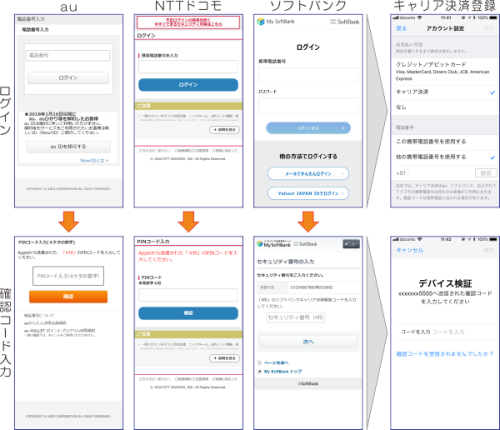Choose Yahoo! JAPAN IDでログイン
Viewport: 500px width, 430px height.
(308, 193)
